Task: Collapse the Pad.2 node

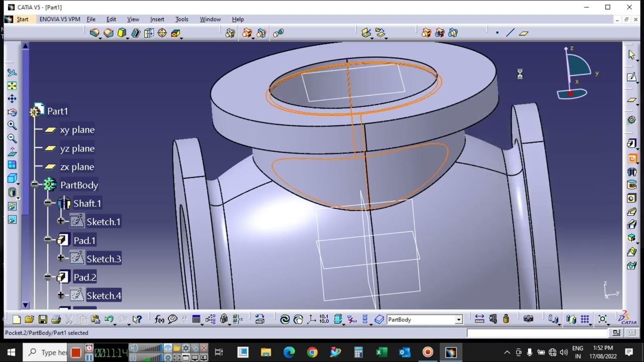Action: (48, 277)
